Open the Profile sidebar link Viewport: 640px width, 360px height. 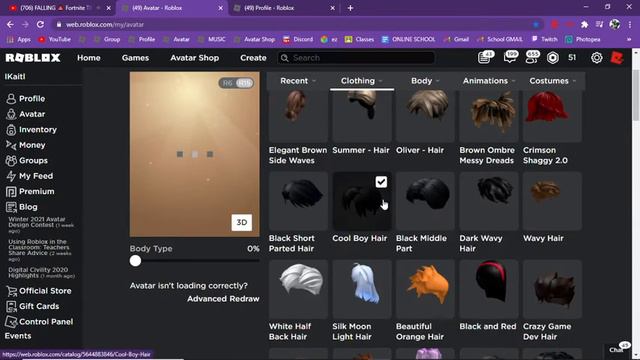pos(25,99)
